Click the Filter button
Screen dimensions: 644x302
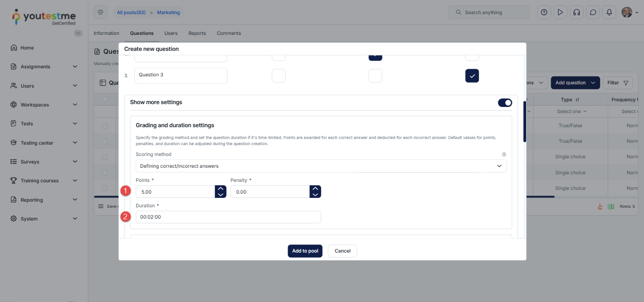(x=618, y=83)
